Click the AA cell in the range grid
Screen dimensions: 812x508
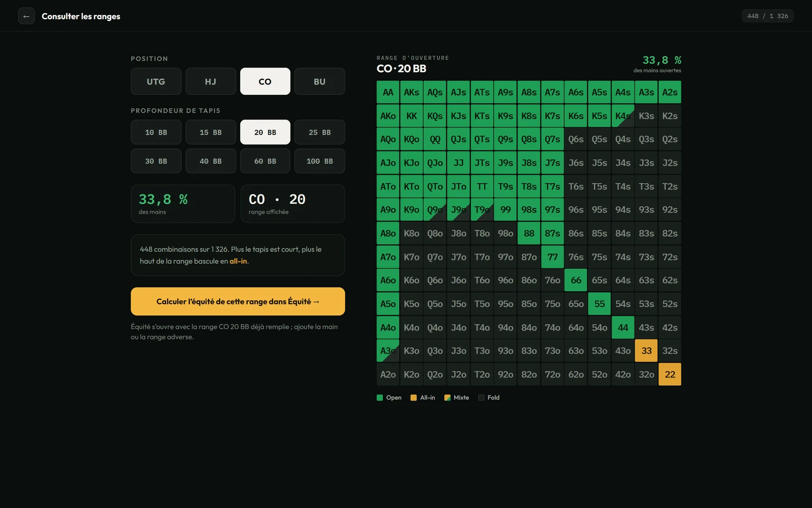388,92
